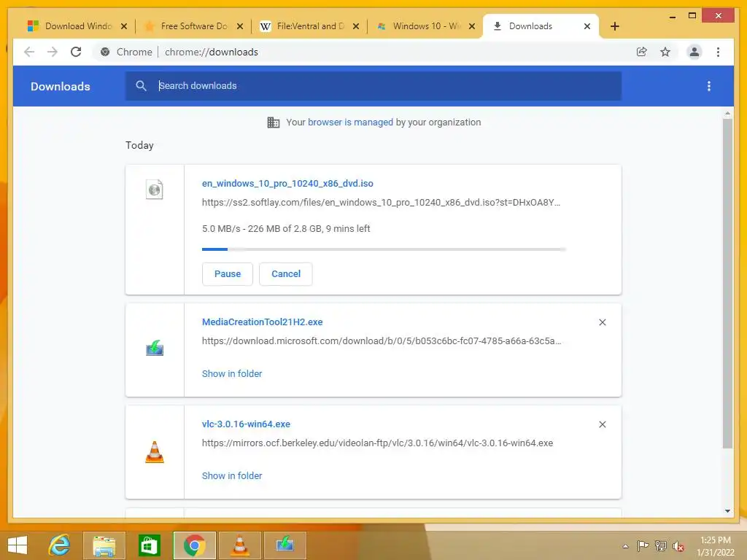Viewport: 747px width, 560px height.
Task: Click the organization building icon
Action: [274, 122]
